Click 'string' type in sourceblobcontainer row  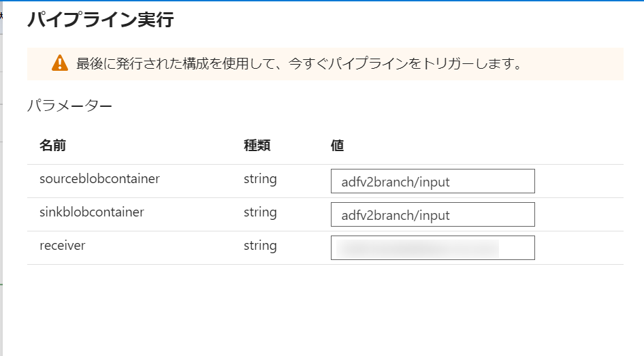260,180
